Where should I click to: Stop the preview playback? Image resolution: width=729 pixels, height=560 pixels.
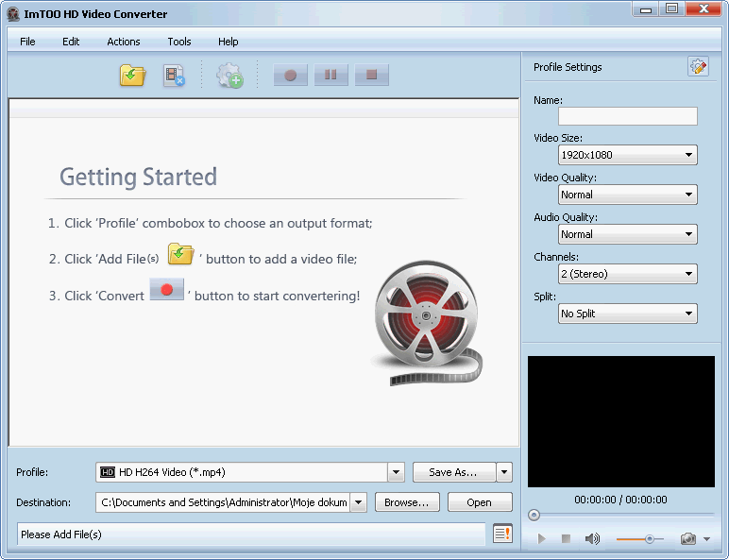coord(566,538)
